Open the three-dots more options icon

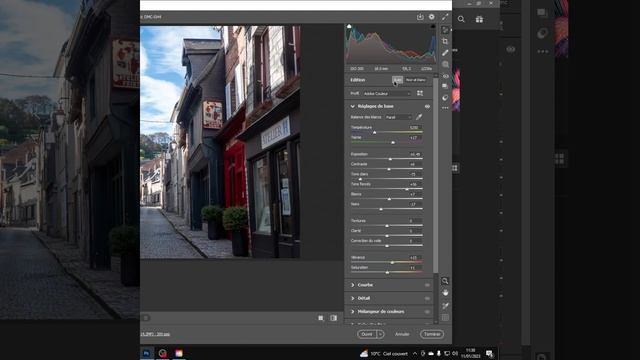pos(445,108)
